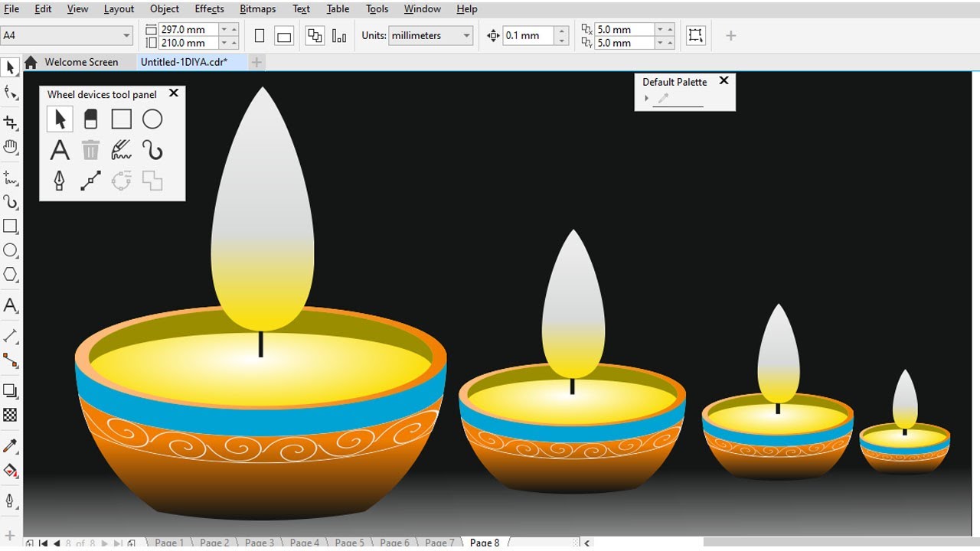Select the Crop tool in toolbox
Screen dimensions: 980x551
[x=10, y=122]
